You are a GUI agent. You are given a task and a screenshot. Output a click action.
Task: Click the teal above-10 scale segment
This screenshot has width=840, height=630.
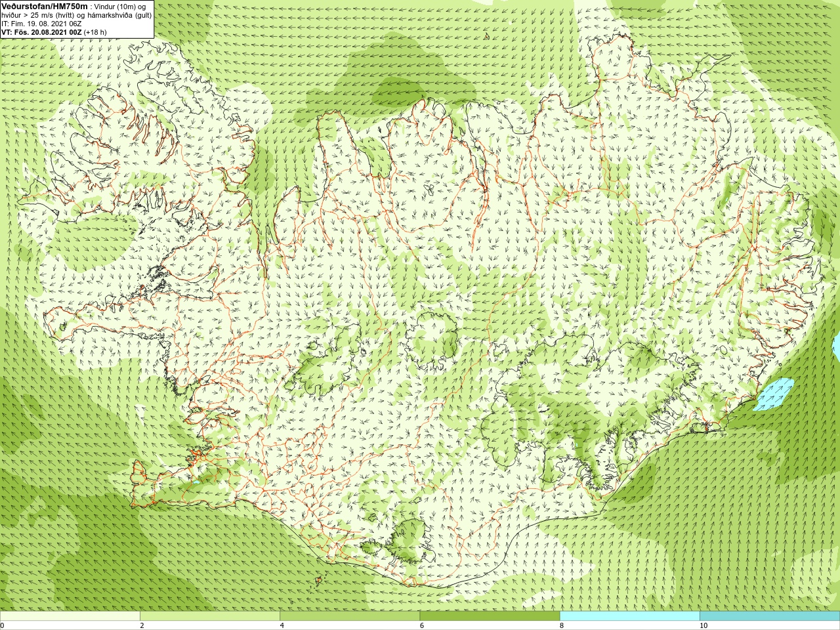770,616
